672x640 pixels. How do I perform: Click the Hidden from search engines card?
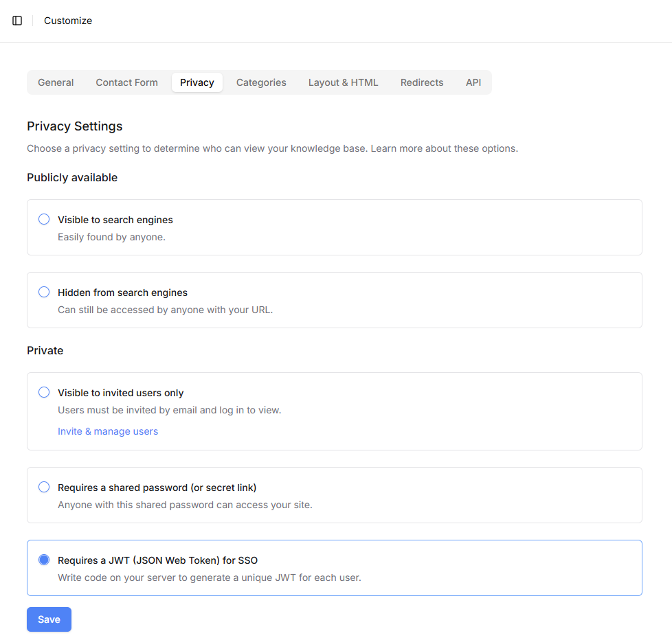(335, 300)
